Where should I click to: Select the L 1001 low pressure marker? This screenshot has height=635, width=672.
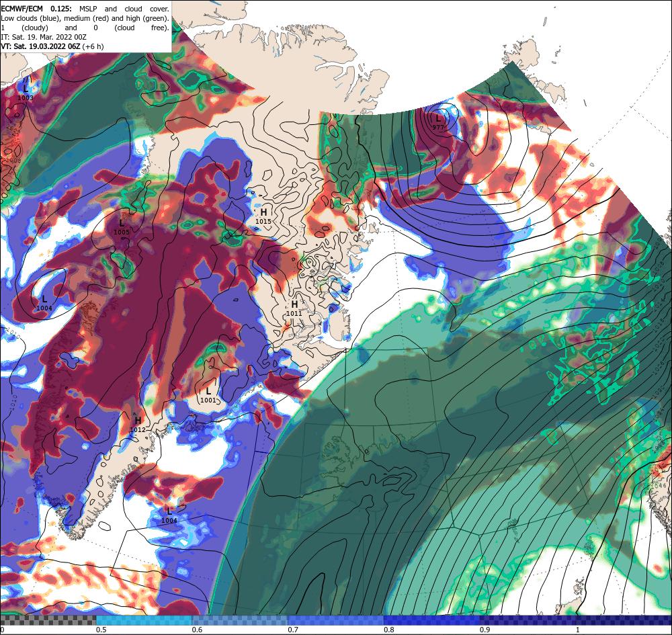tap(208, 395)
